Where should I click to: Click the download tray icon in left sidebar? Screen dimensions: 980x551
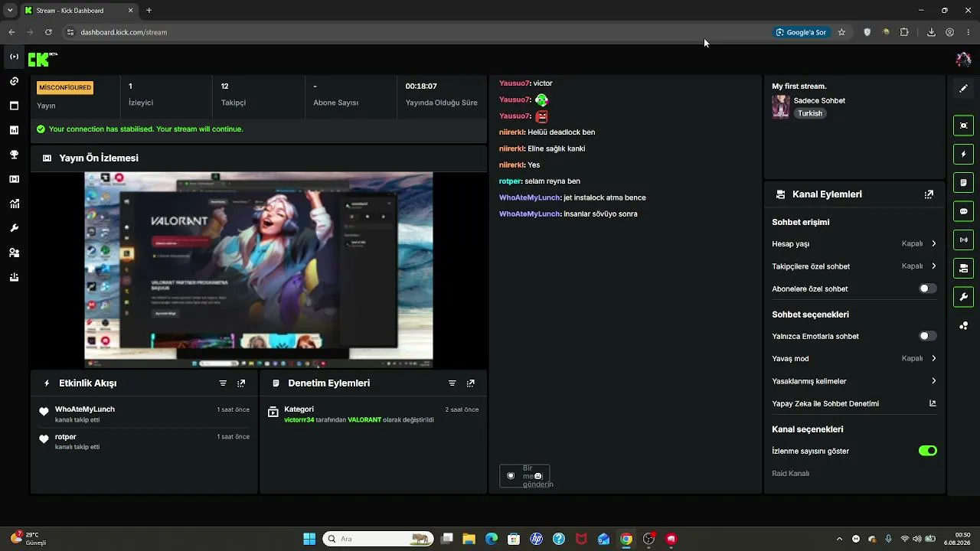[14, 277]
